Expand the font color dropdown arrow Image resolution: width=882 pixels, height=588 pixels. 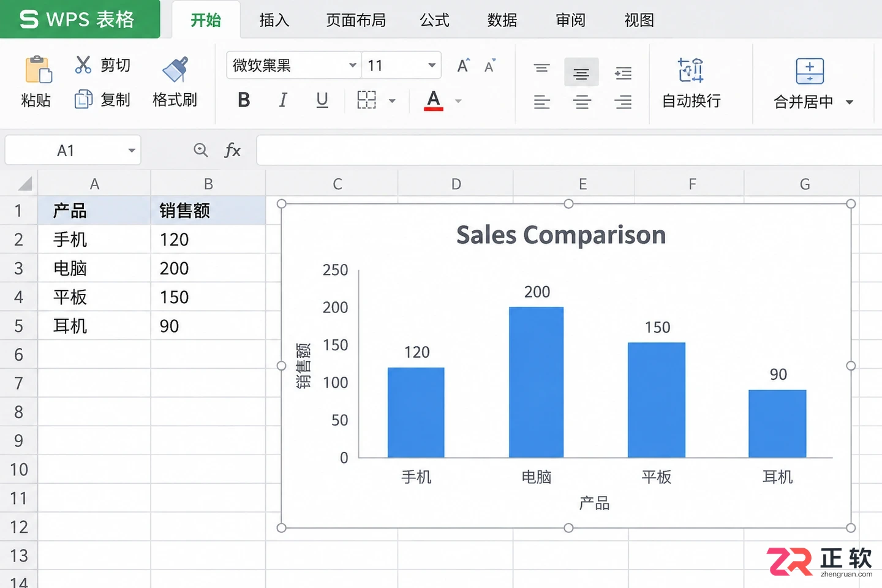(458, 101)
